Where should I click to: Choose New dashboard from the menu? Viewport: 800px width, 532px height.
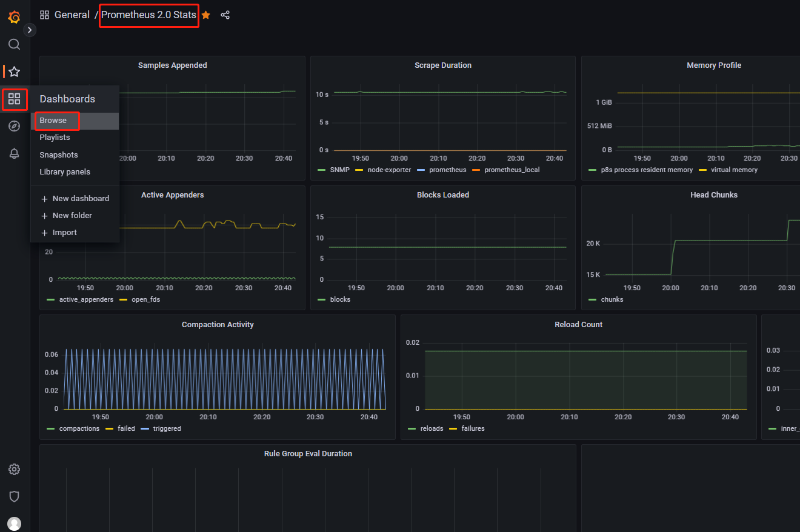coord(75,198)
